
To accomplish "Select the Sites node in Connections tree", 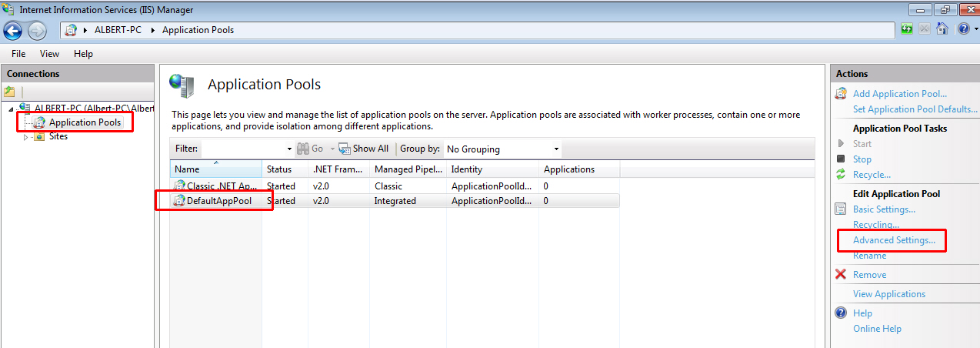I will pos(58,136).
